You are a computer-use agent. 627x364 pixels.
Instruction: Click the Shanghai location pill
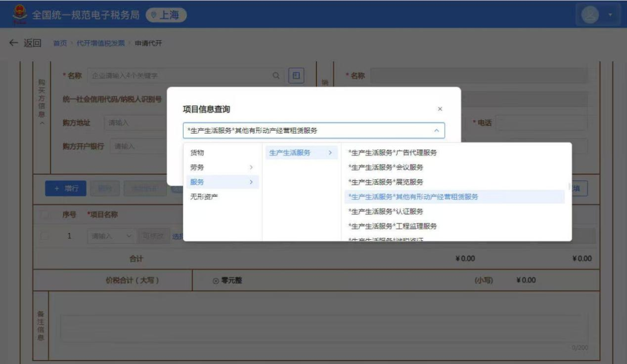(166, 15)
